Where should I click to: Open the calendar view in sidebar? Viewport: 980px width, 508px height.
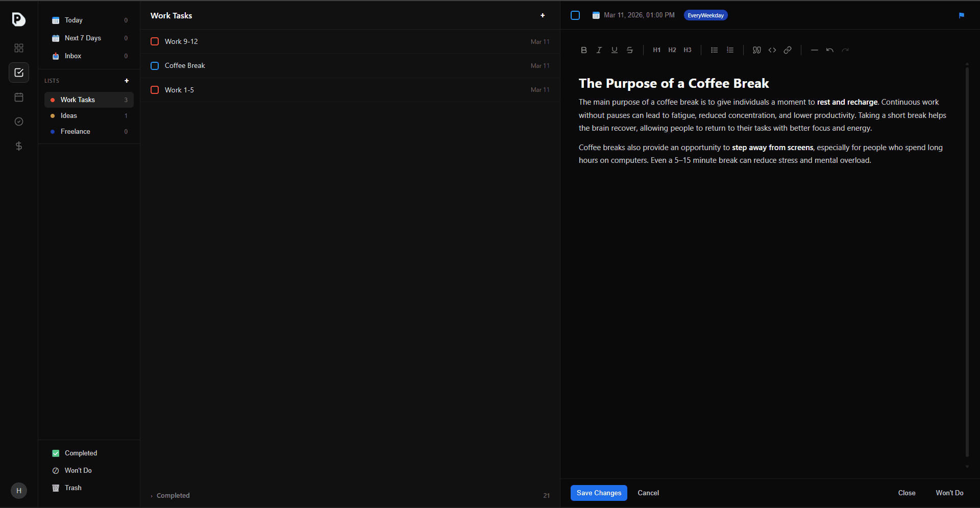pyautogui.click(x=19, y=97)
